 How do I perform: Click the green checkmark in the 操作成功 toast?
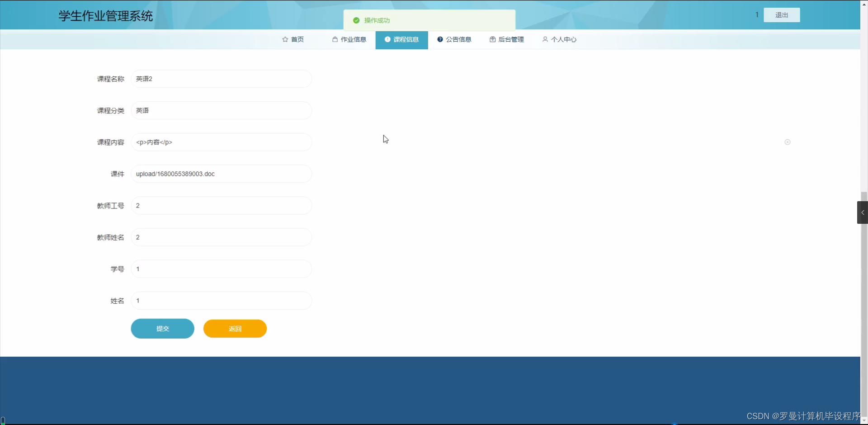point(356,20)
